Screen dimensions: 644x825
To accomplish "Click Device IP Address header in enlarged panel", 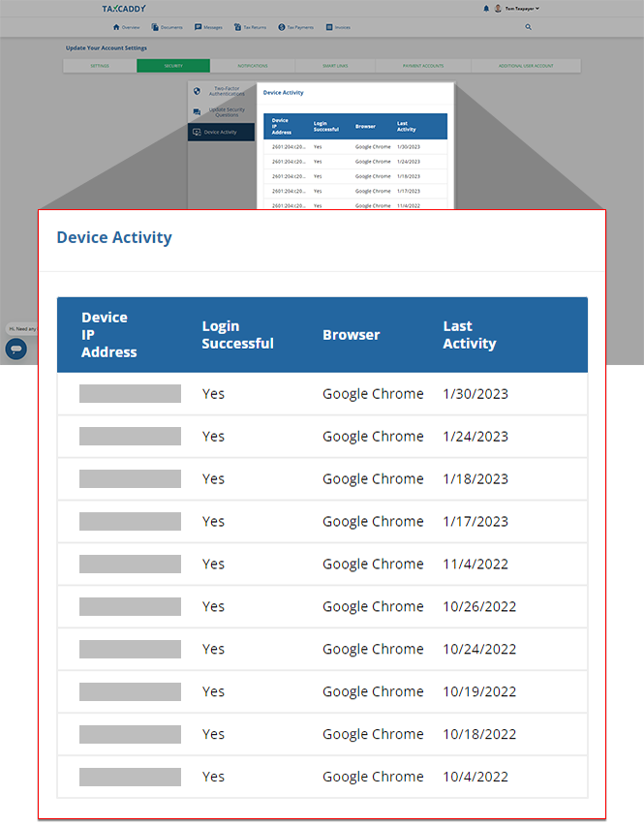I will coord(108,335).
